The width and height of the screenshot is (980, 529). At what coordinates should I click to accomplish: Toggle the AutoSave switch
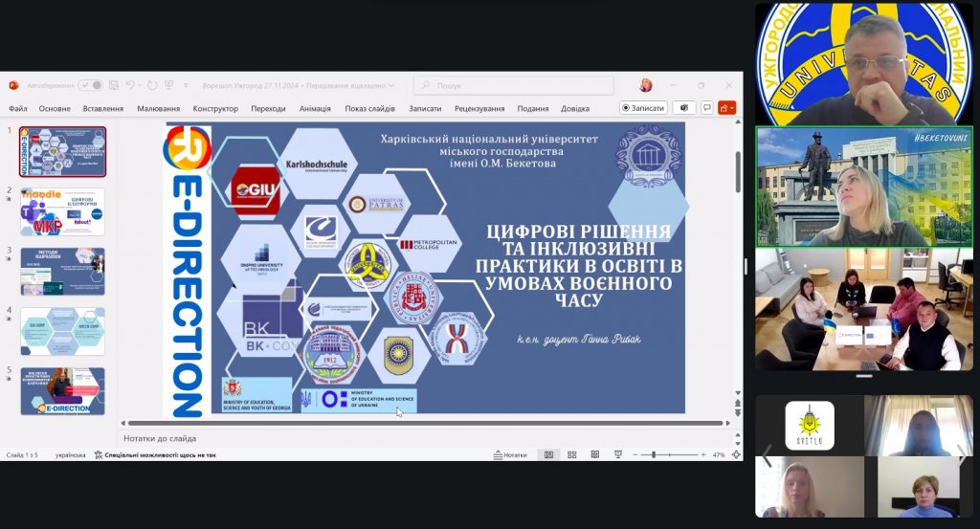click(x=90, y=85)
